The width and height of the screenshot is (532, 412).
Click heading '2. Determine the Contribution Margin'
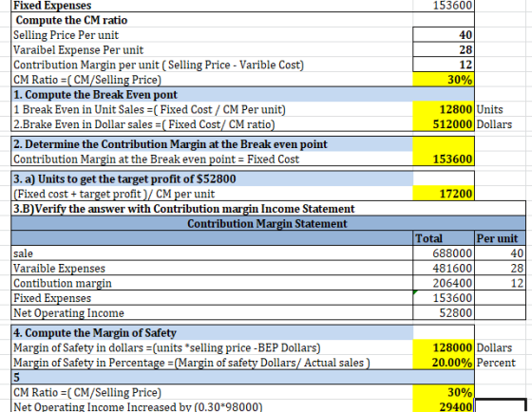tap(212, 144)
